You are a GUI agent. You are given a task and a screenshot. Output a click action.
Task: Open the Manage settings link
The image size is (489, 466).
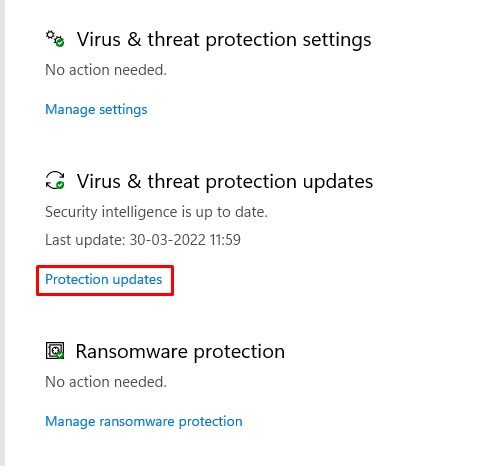[96, 110]
